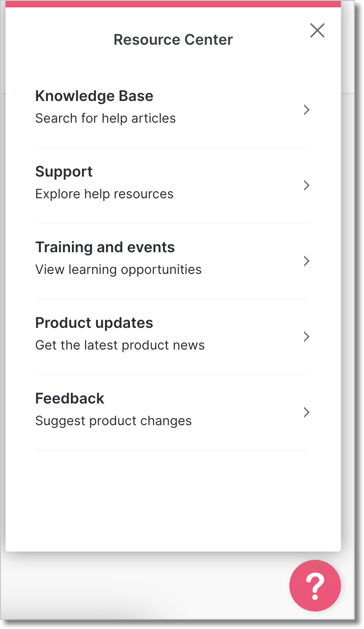The width and height of the screenshot is (364, 629).
Task: Click the pink top bar of panel
Action: (x=173, y=4)
